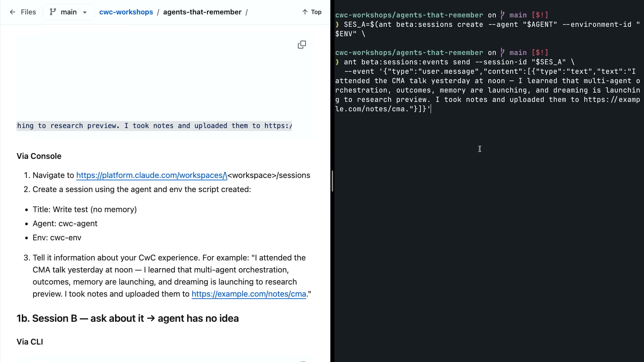Open the example.com/notes/cma link
644x362 pixels.
click(249, 294)
